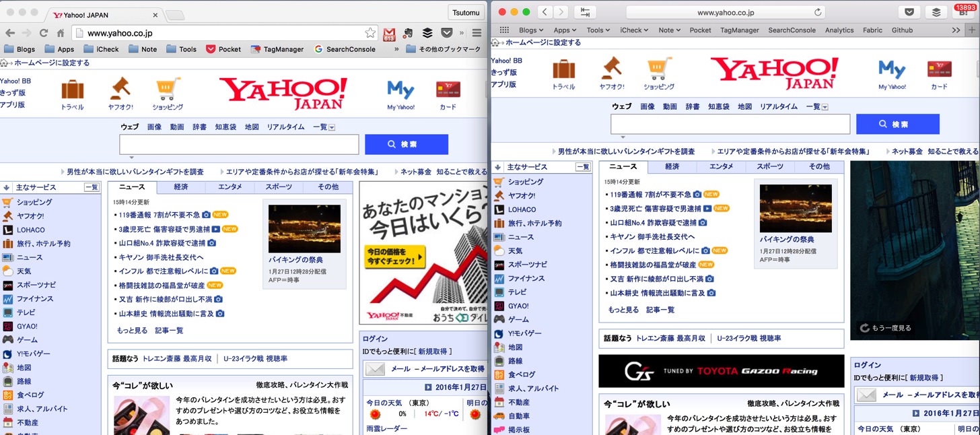Click Chrome's address bar showing www.yahoo.co.jp
Screen dimensions: 980x435
tap(222, 33)
